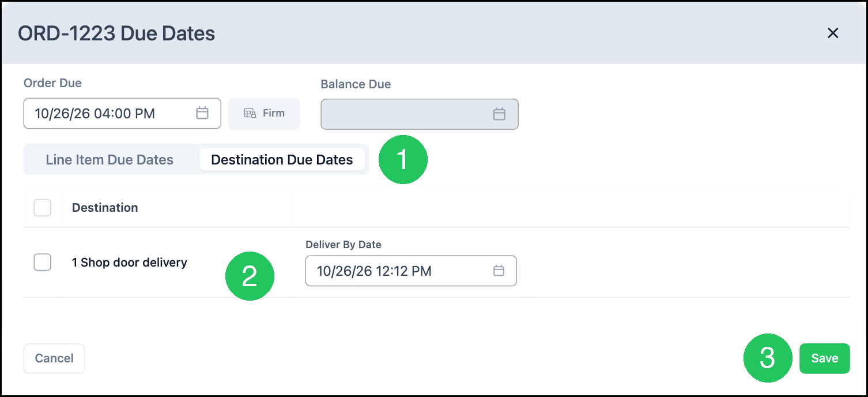This screenshot has width=868, height=397.
Task: Save the due date changes
Action: (x=824, y=358)
